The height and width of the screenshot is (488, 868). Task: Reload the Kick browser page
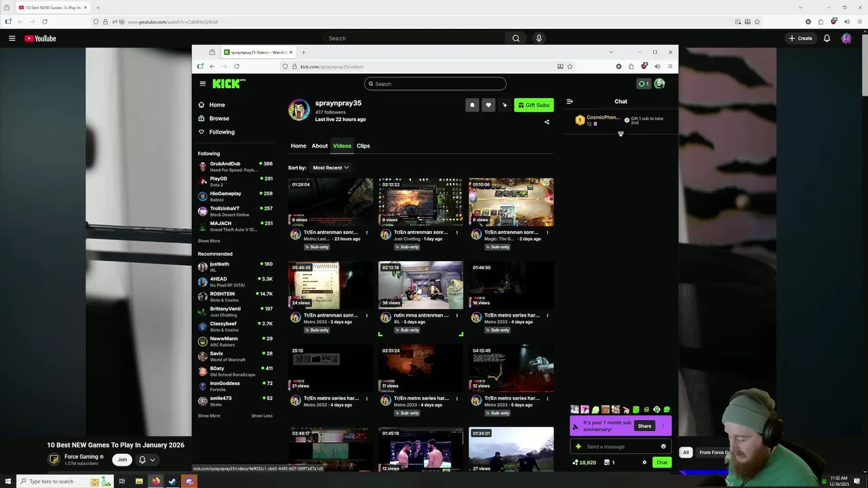point(237,66)
